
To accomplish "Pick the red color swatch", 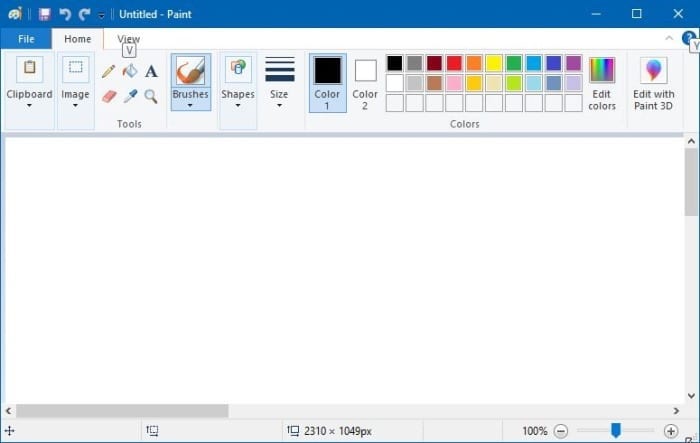I will coord(454,63).
